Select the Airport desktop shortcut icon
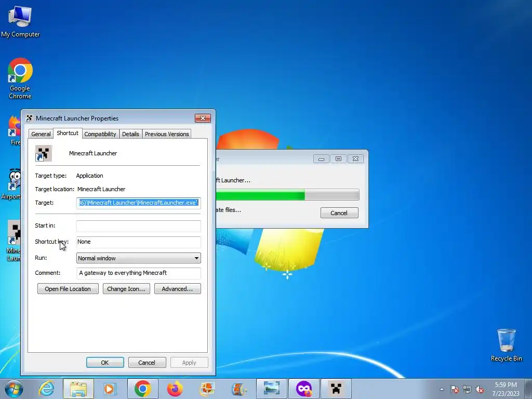The height and width of the screenshot is (399, 532). pos(11,184)
